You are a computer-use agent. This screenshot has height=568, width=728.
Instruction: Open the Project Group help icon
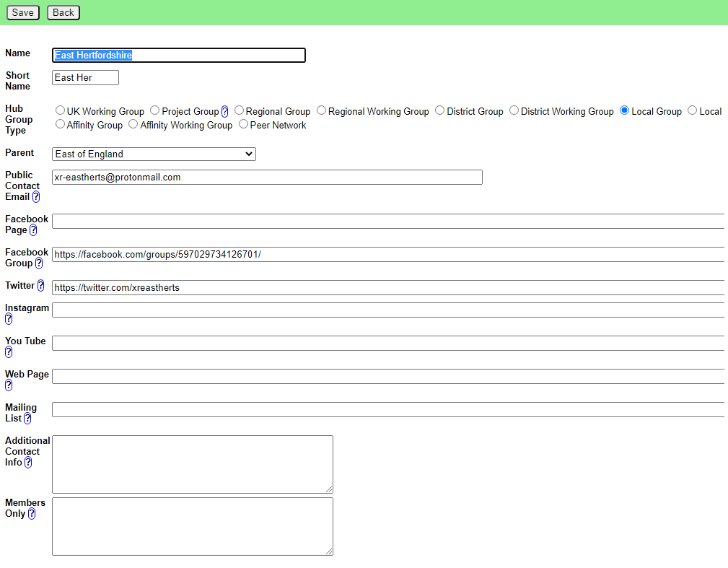pyautogui.click(x=224, y=111)
